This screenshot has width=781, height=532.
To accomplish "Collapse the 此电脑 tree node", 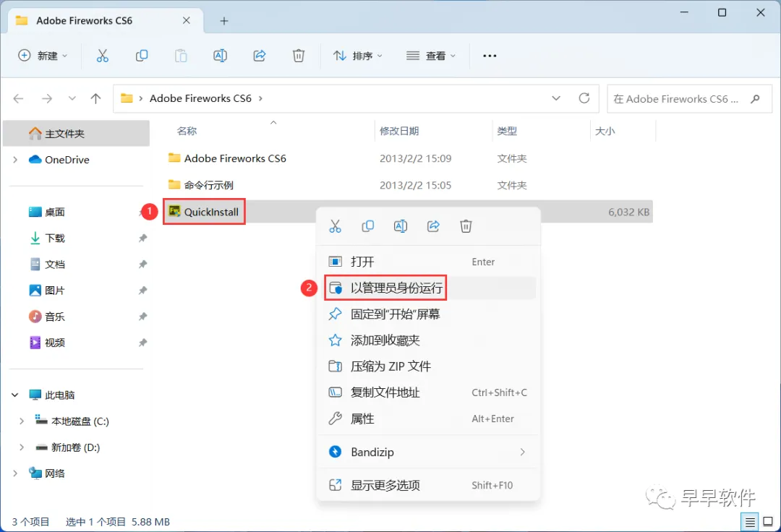I will [x=15, y=395].
